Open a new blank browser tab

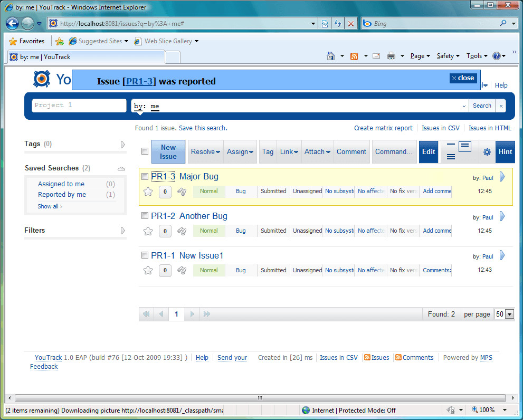tap(173, 58)
